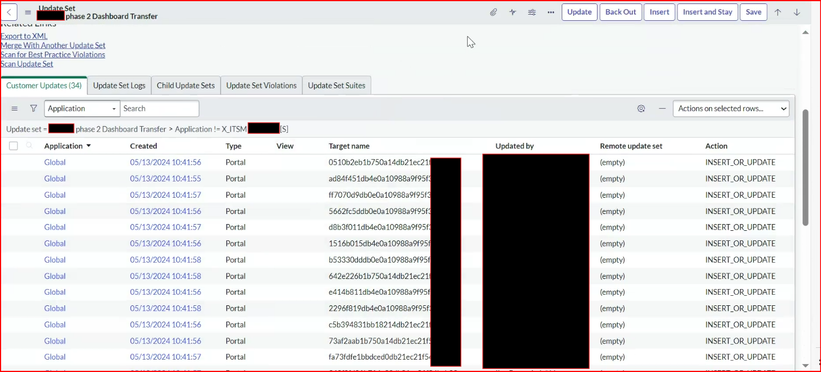Open the Application search field dropdown
Image resolution: width=821 pixels, height=372 pixels.
coord(82,108)
